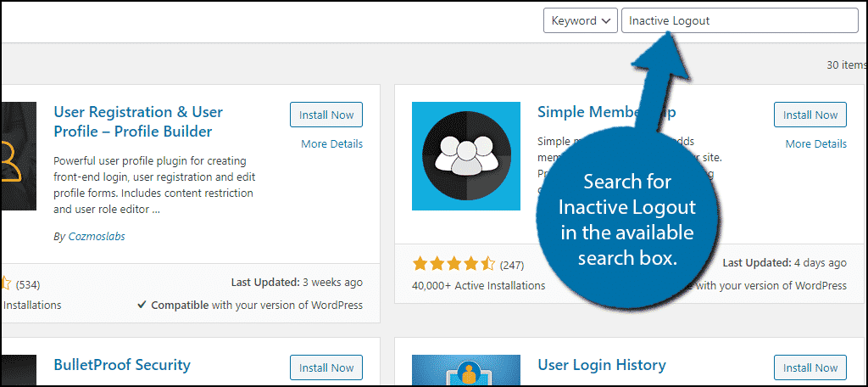
Task: Click the (247) ratings count
Action: click(x=511, y=265)
